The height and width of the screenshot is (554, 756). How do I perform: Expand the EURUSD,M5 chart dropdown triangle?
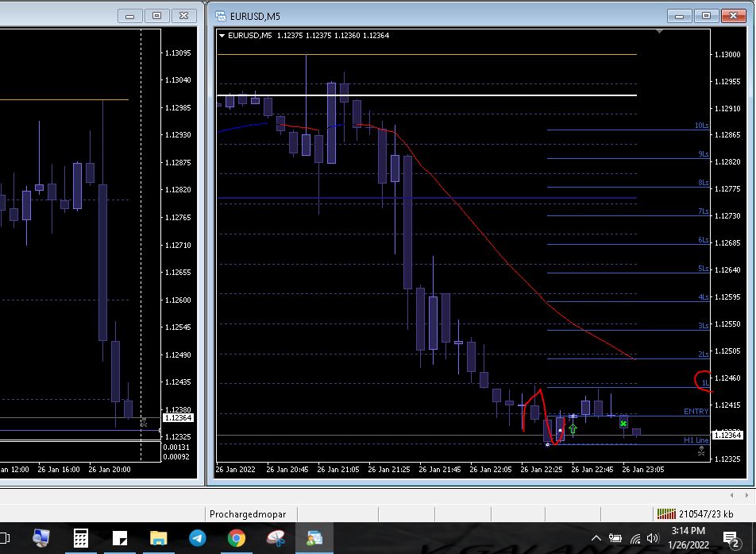222,35
